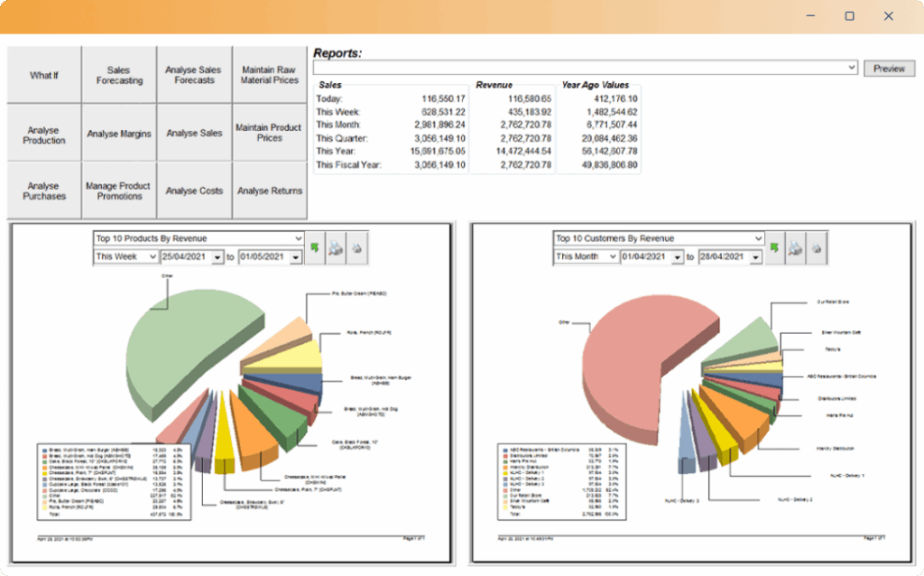
Task: Select Today year-ago value 412,176.10
Action: (615, 98)
